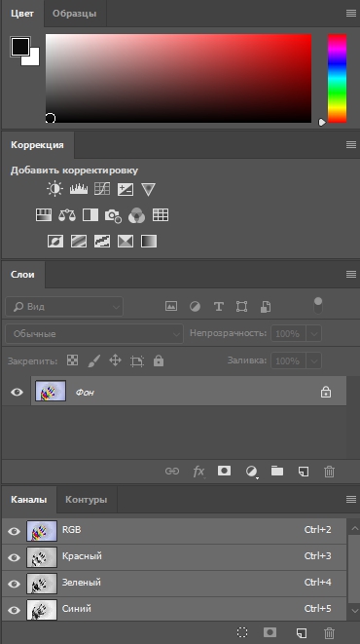
Task: Add an Invert adjustment
Action: coord(55,241)
